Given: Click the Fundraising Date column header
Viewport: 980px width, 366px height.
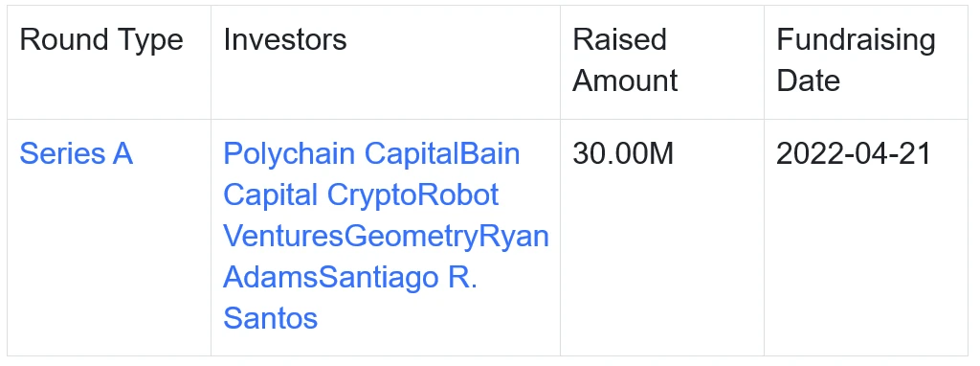Looking at the screenshot, I should 856,60.
